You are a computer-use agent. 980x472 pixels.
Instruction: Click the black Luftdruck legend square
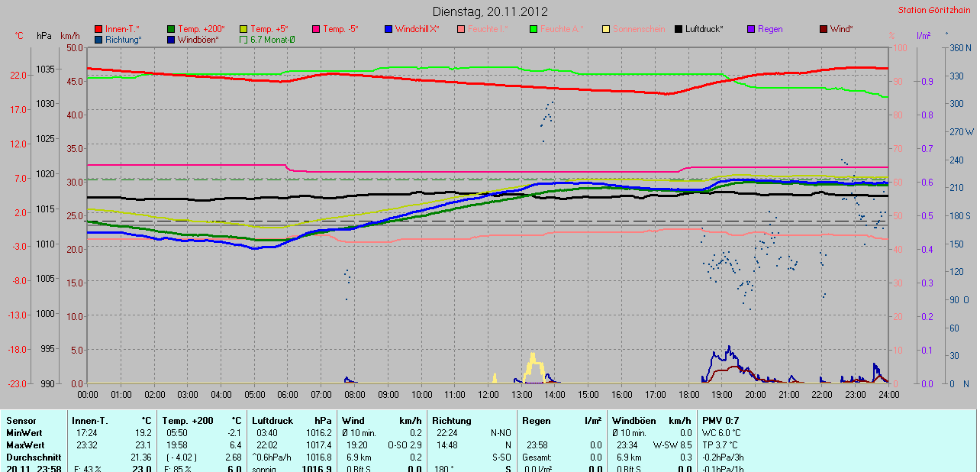coord(679,29)
